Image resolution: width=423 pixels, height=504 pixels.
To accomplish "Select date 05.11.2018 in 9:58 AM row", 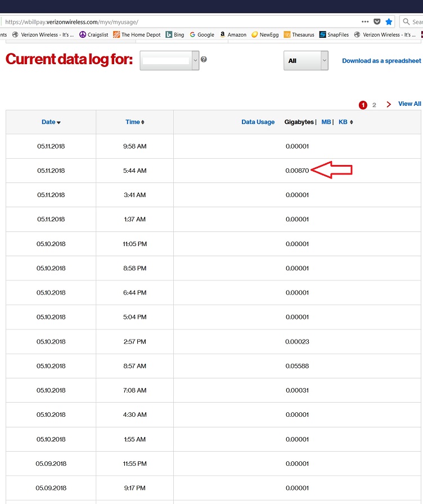I will 51,146.
